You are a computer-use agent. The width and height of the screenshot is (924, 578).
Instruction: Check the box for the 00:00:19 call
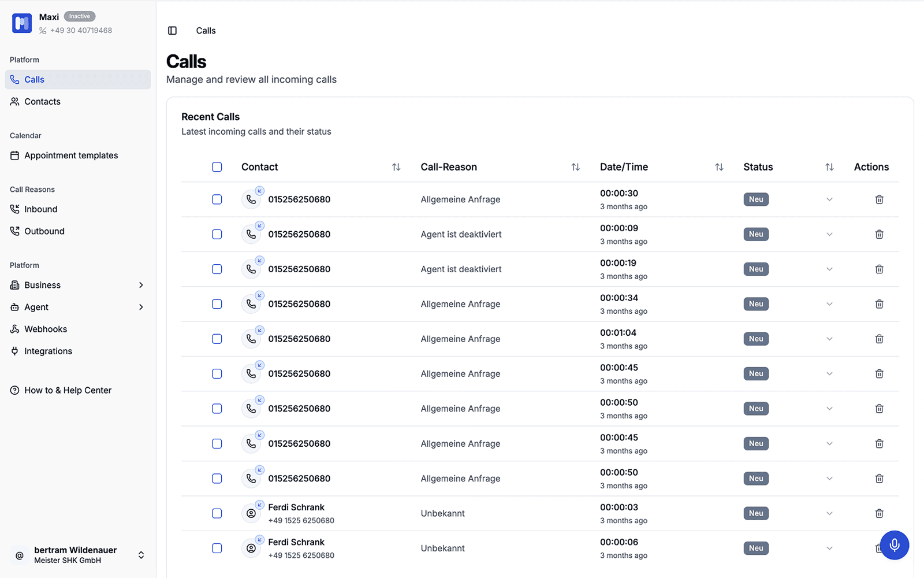pyautogui.click(x=217, y=269)
